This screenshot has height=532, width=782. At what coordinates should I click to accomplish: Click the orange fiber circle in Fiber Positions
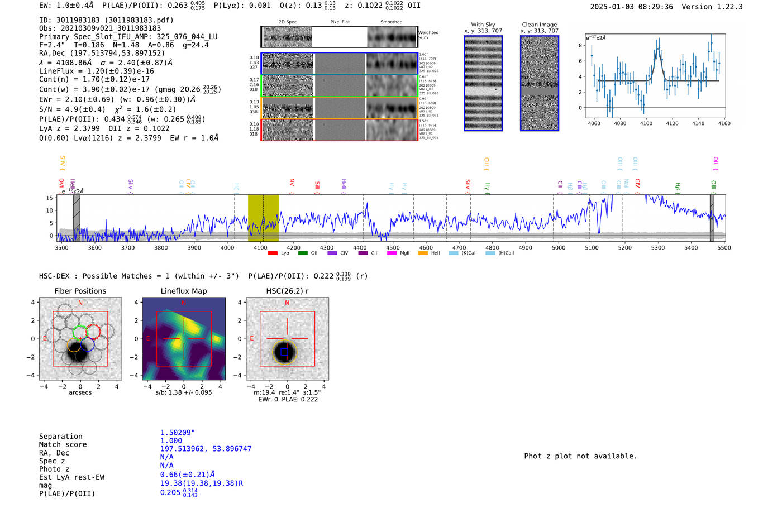point(74,345)
